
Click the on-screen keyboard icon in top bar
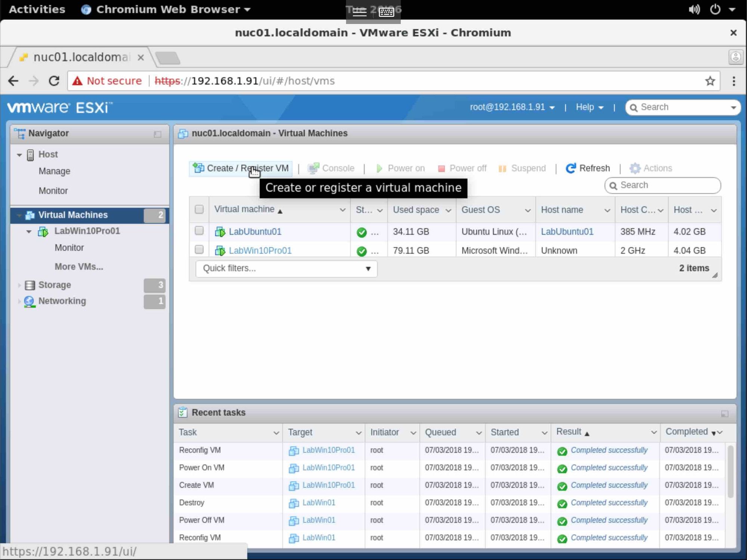(x=386, y=12)
